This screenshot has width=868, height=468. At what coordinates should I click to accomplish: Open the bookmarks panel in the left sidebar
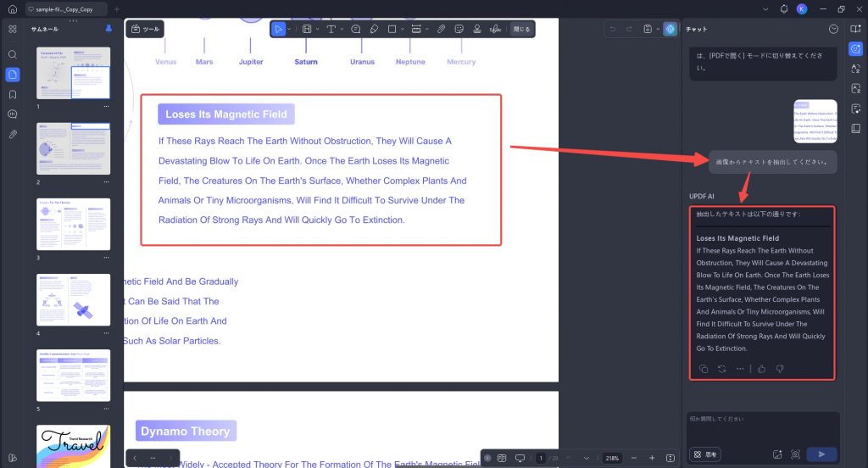(12, 95)
